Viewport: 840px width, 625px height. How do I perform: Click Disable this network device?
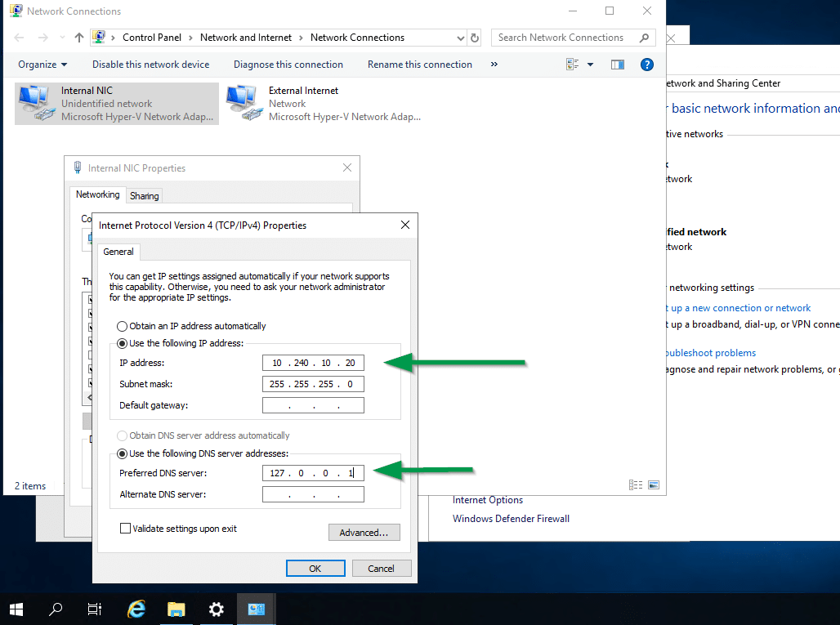pyautogui.click(x=150, y=65)
